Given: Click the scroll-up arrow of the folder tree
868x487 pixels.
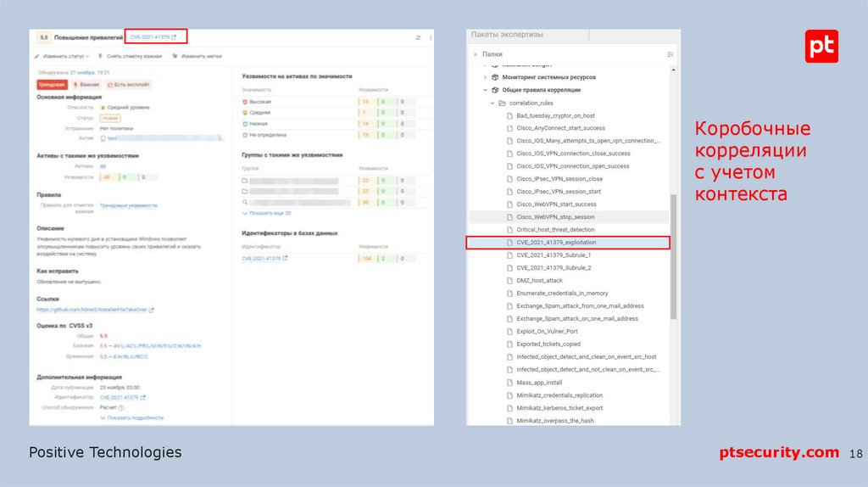Looking at the screenshot, I should (673, 70).
